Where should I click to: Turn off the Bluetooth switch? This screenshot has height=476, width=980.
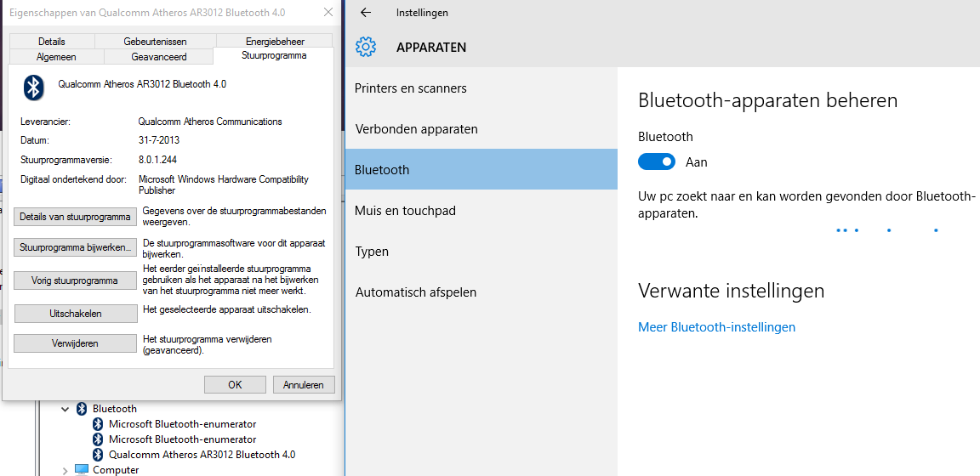click(657, 161)
